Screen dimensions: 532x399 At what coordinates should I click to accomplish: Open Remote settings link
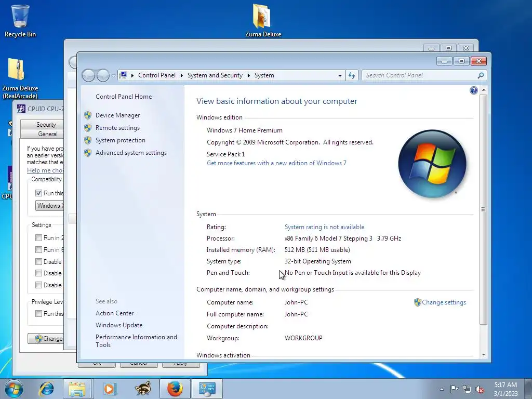pyautogui.click(x=117, y=128)
